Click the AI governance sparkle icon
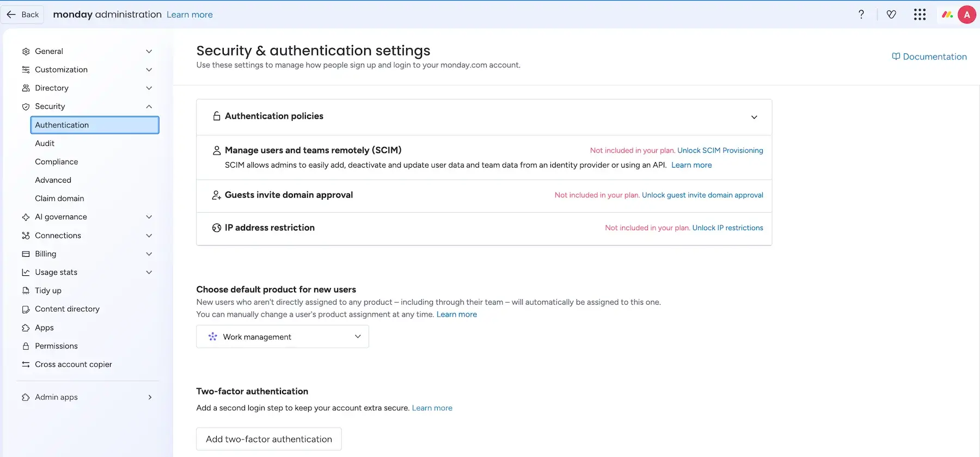 pos(26,217)
